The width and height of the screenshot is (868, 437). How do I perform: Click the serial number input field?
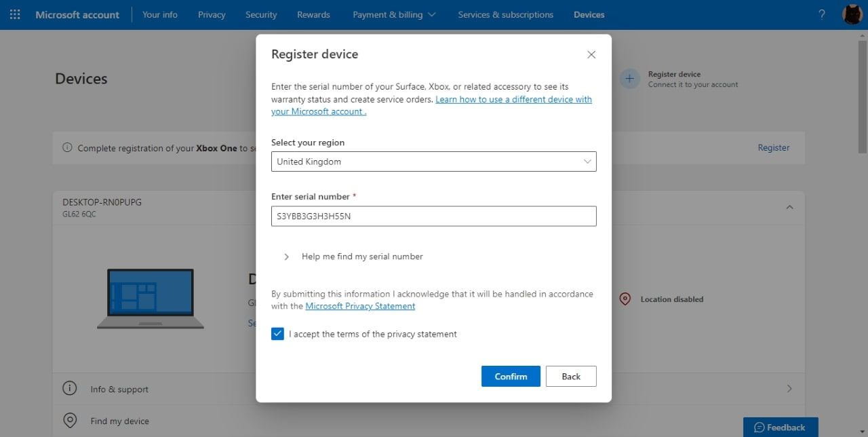click(433, 216)
